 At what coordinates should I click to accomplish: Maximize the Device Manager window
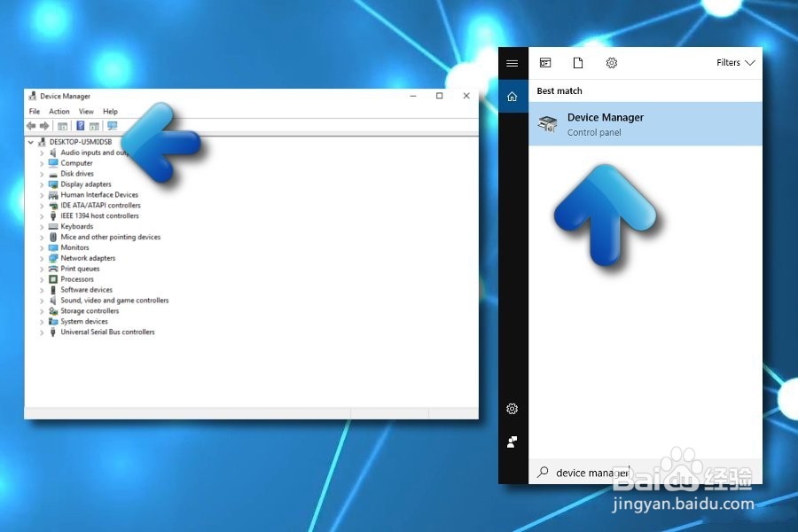439,96
